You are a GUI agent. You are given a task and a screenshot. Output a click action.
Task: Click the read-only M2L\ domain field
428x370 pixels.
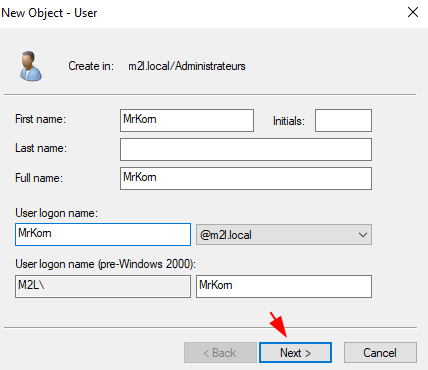pyautogui.click(x=103, y=286)
